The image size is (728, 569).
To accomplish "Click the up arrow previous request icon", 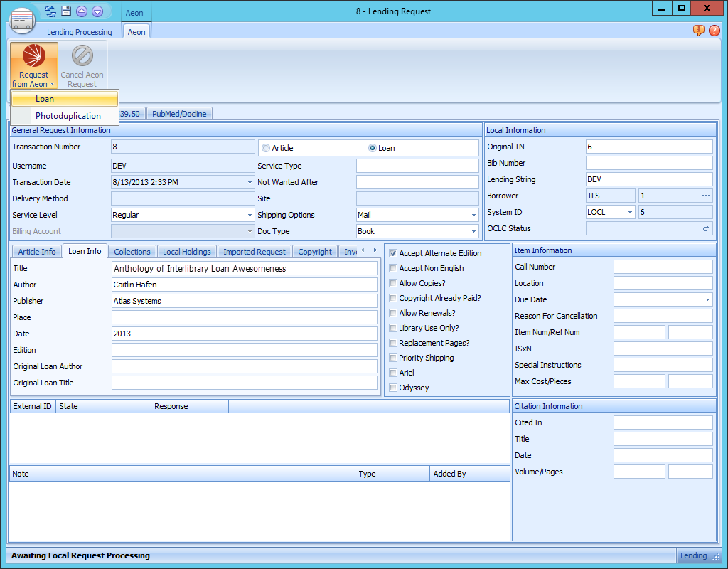I will click(x=82, y=11).
